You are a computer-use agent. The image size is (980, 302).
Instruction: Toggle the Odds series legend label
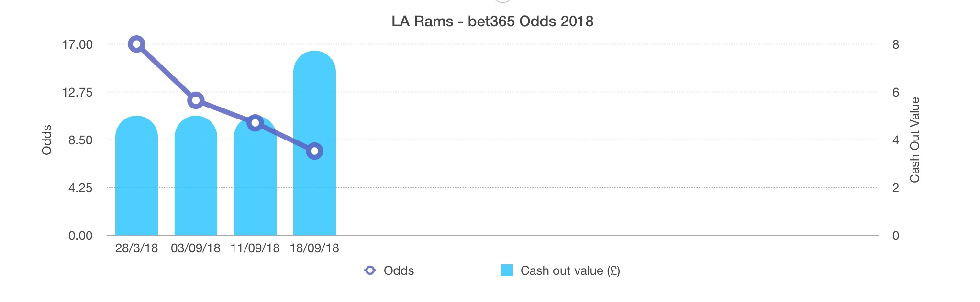click(x=399, y=270)
